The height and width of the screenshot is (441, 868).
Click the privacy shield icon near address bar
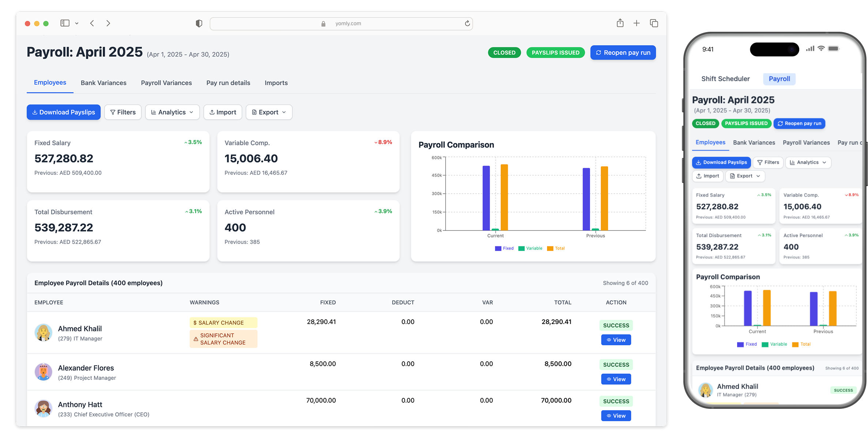click(x=199, y=23)
